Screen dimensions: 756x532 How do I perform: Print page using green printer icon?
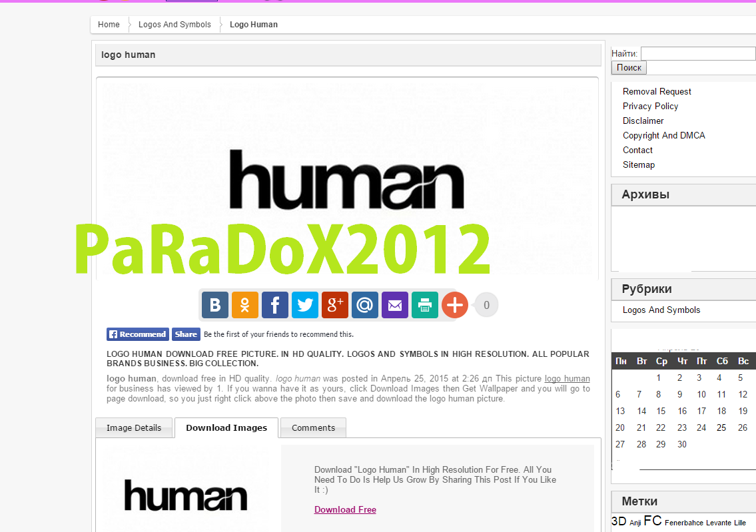click(425, 305)
